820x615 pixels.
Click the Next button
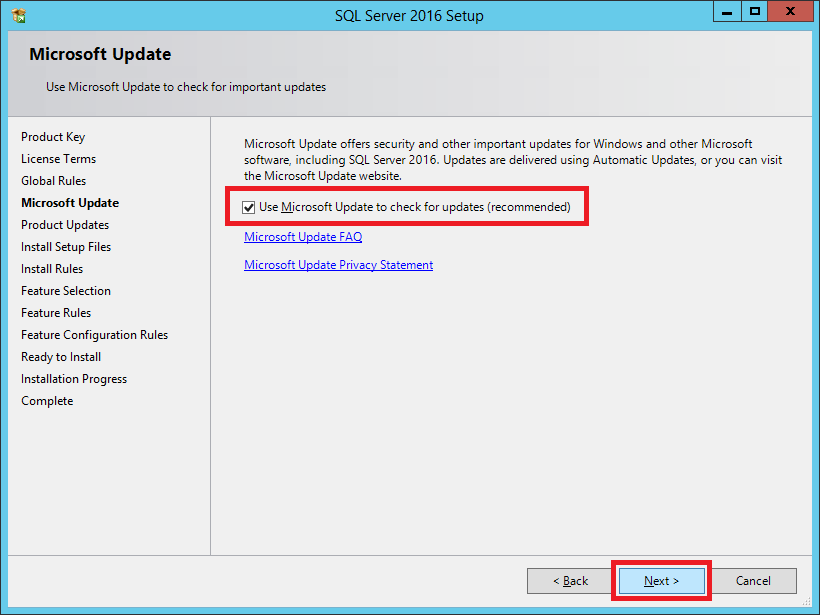(x=661, y=581)
